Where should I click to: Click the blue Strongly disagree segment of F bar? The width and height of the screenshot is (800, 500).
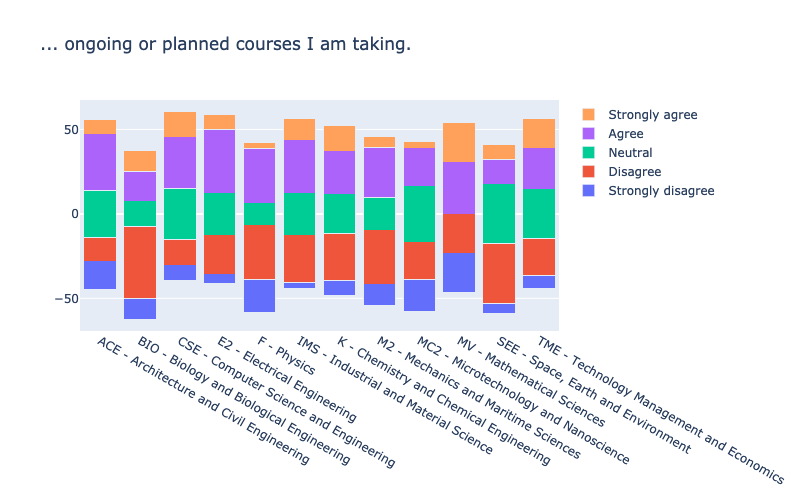point(259,296)
